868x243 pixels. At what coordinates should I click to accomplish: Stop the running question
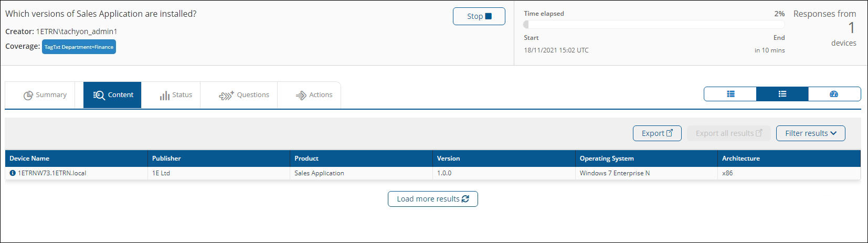pos(479,16)
